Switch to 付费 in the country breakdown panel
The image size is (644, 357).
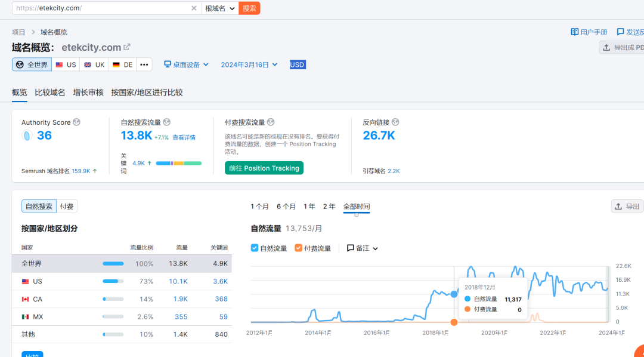point(66,206)
